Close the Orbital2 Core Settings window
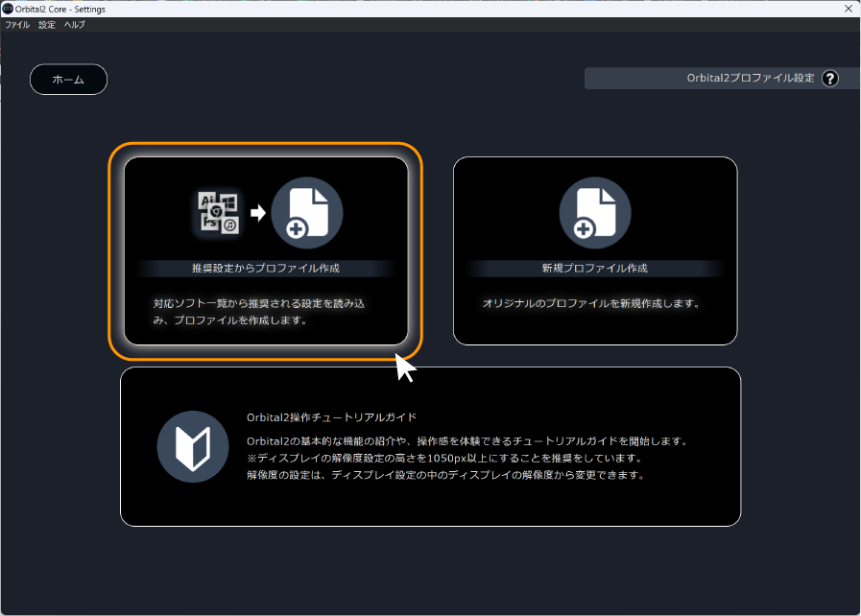The height and width of the screenshot is (616, 861). (x=848, y=9)
